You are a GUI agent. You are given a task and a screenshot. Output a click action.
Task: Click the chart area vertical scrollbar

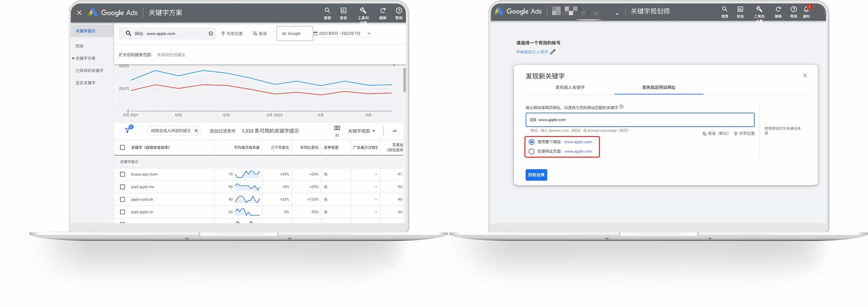click(x=405, y=80)
